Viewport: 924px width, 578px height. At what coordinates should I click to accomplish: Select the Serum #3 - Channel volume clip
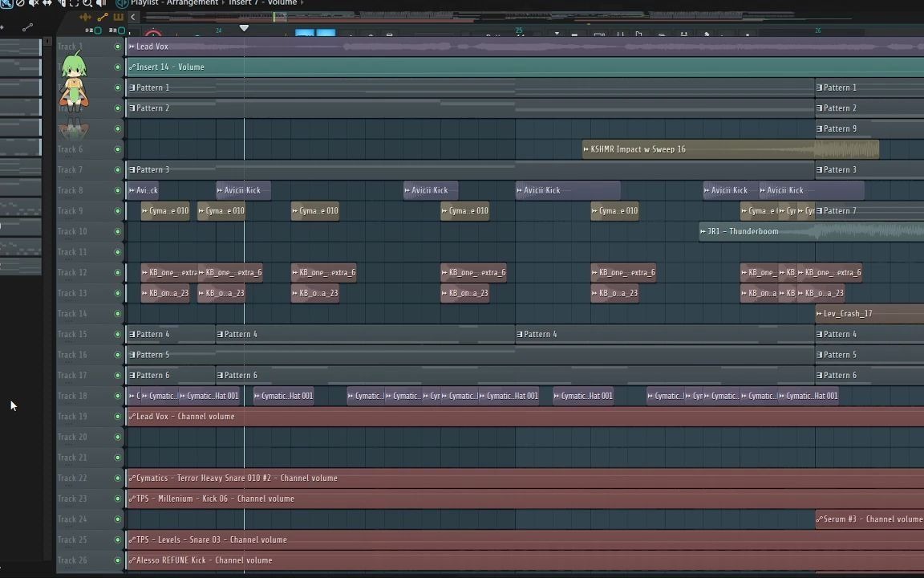[x=869, y=519]
